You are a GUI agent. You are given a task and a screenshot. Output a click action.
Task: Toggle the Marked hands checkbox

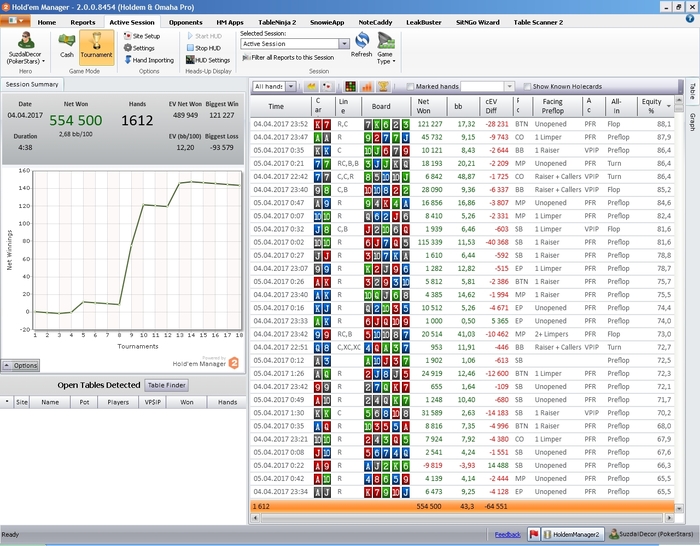410,87
